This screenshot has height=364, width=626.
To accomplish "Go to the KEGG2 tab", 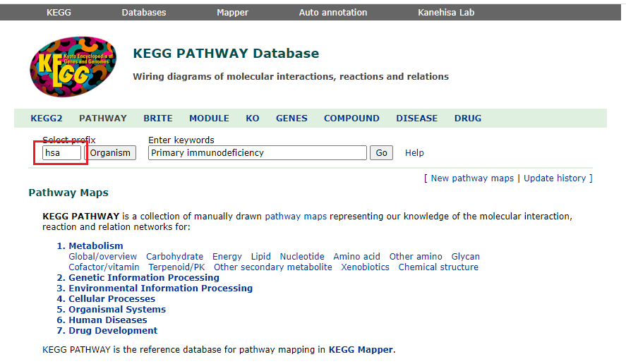I will [47, 118].
